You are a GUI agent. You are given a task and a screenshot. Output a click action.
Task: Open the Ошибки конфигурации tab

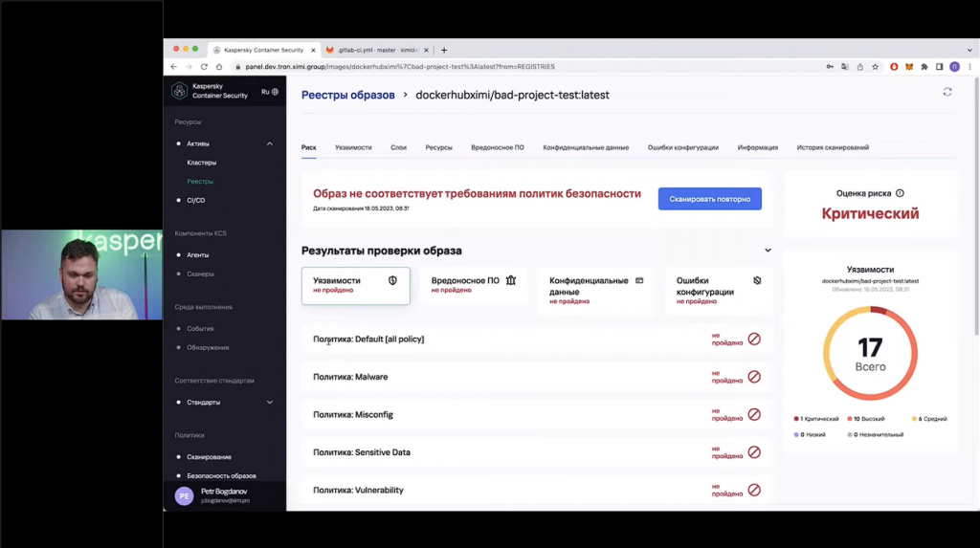(x=683, y=147)
